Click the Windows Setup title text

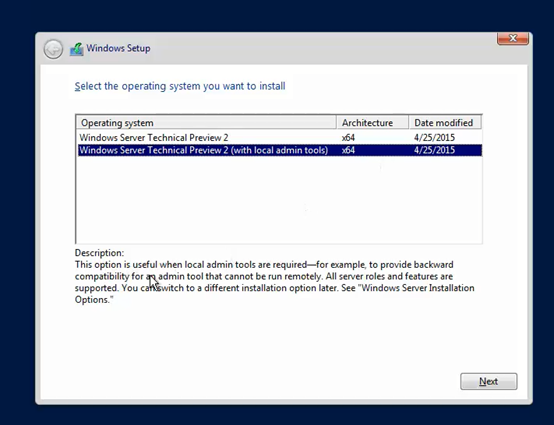click(118, 48)
